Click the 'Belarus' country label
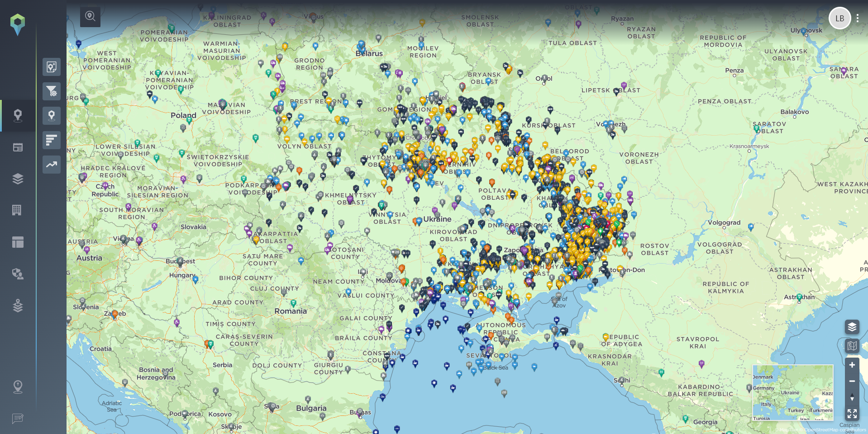This screenshot has height=434, width=868. [369, 53]
